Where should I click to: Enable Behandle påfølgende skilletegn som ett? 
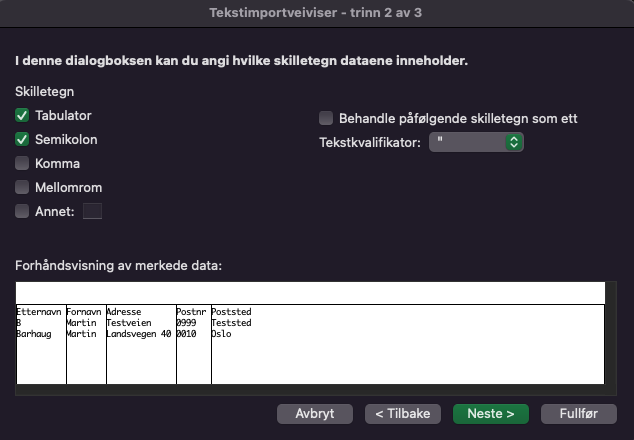pyautogui.click(x=326, y=118)
